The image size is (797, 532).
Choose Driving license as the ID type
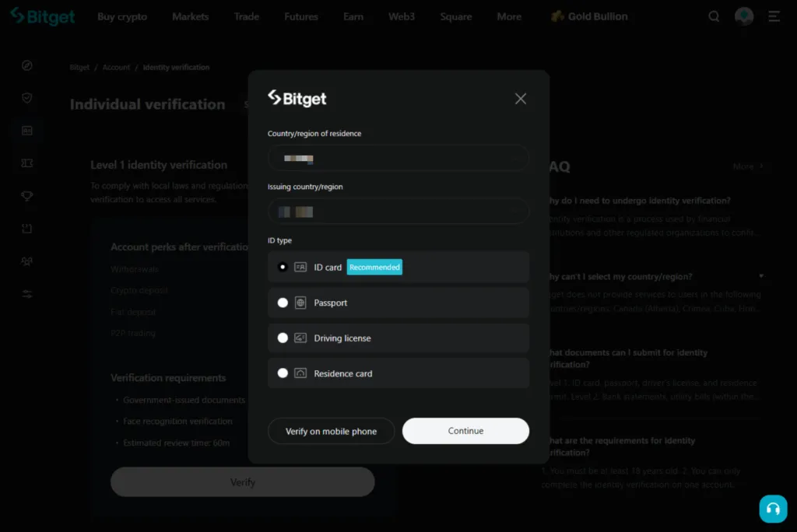tap(283, 338)
